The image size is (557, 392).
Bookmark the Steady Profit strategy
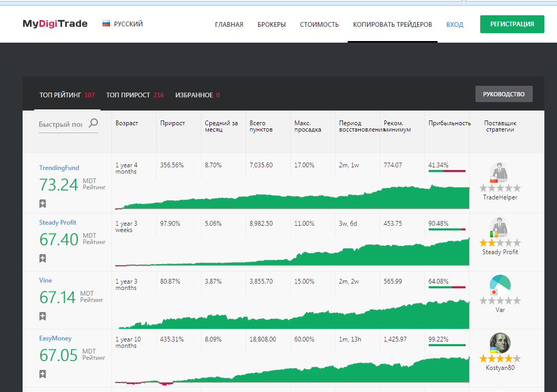pos(43,258)
